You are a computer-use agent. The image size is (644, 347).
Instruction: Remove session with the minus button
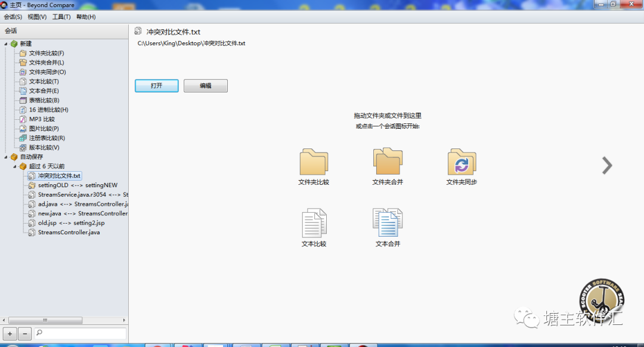(x=24, y=334)
